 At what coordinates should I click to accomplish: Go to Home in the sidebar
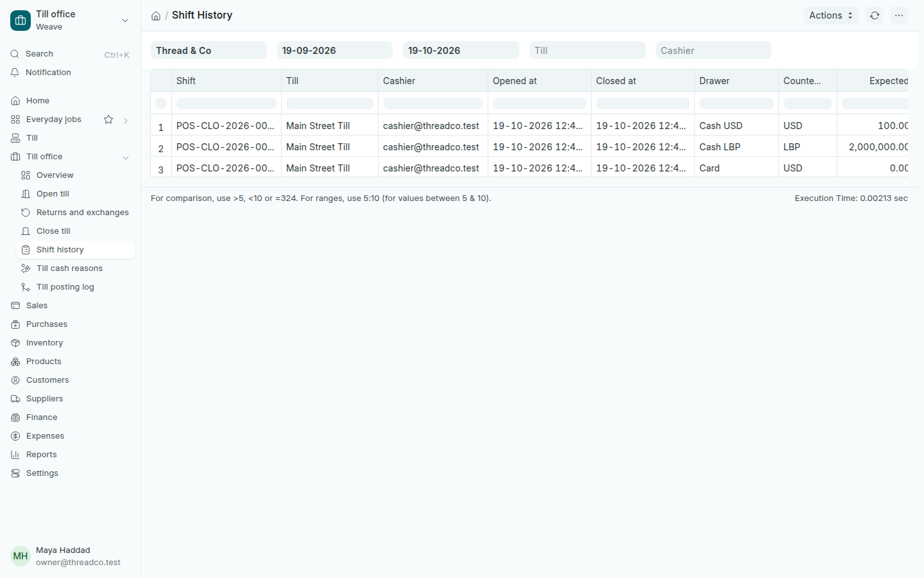(x=70, y=101)
